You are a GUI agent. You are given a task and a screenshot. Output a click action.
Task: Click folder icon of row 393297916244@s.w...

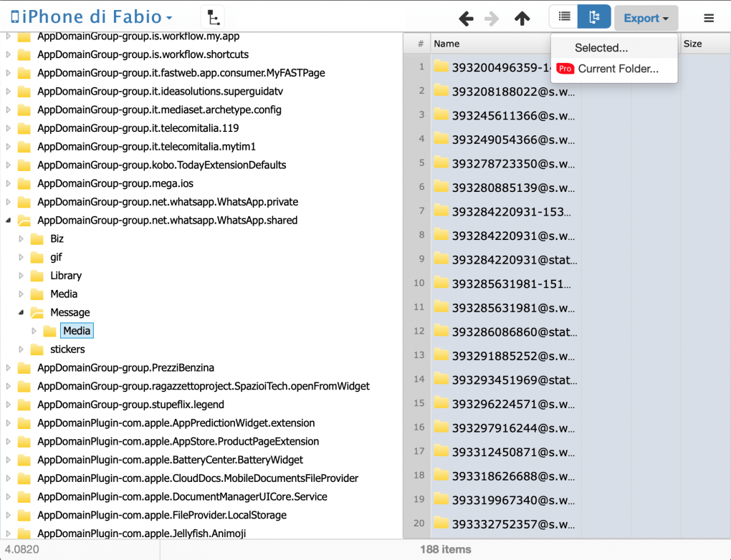point(441,428)
